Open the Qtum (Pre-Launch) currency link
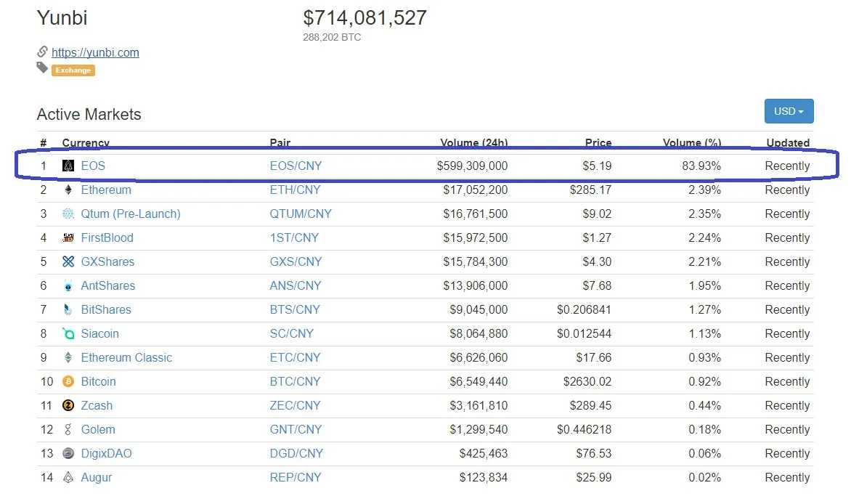The width and height of the screenshot is (851, 504). point(131,214)
